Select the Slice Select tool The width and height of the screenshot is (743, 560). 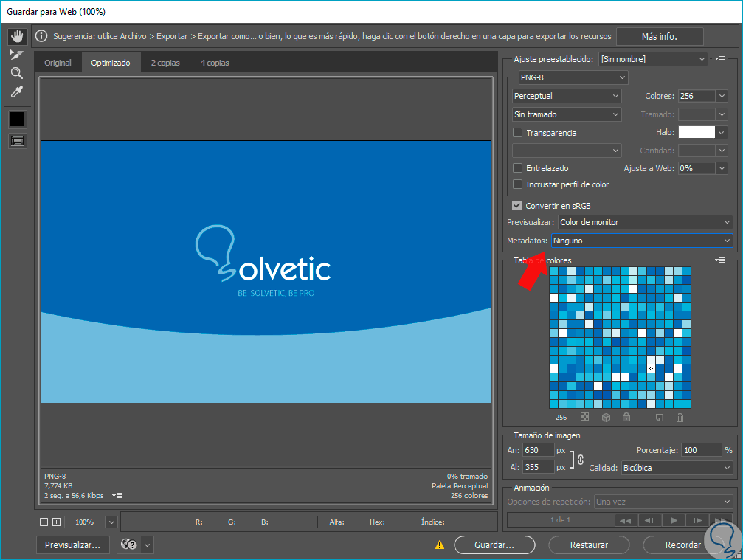pos(16,55)
